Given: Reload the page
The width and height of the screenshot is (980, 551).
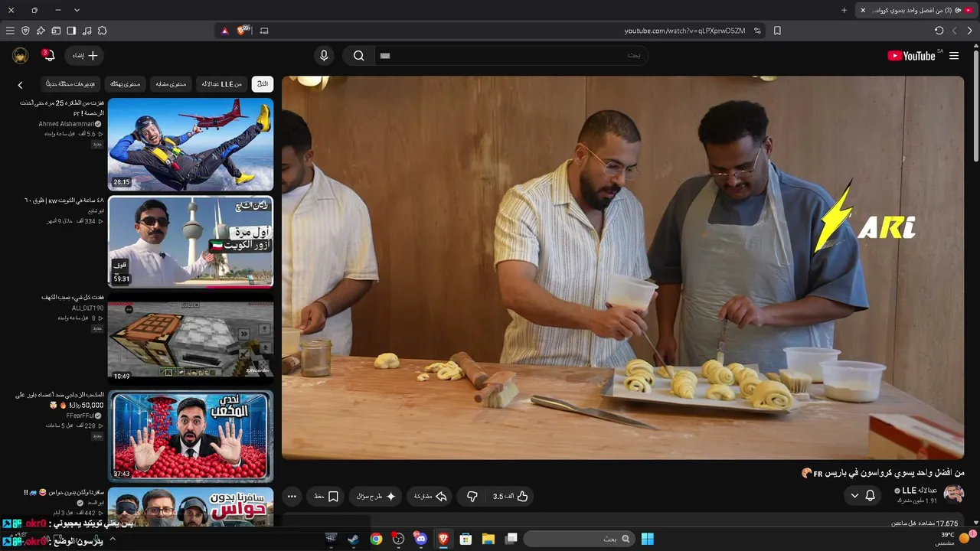Looking at the screenshot, I should [939, 31].
